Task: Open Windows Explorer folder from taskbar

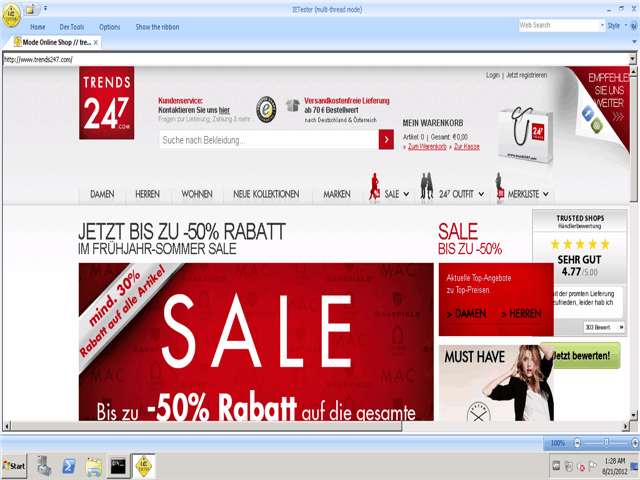Action: (x=93, y=466)
